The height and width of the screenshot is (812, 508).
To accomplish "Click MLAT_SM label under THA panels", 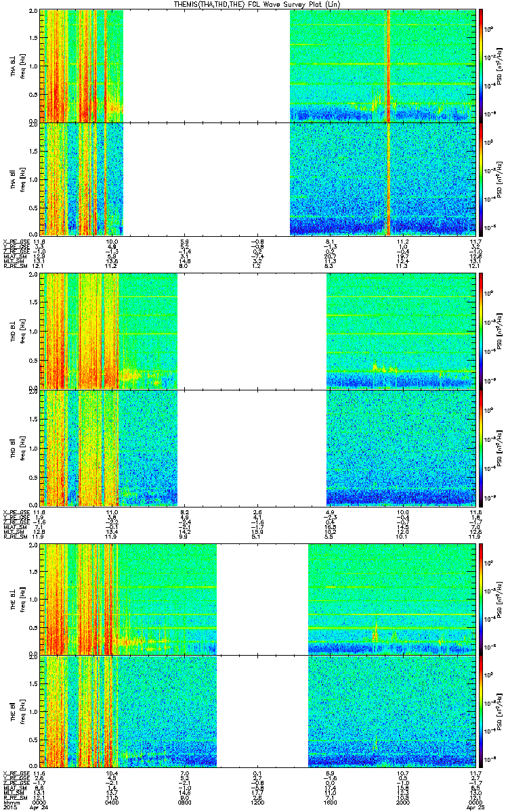I will tap(15, 257).
